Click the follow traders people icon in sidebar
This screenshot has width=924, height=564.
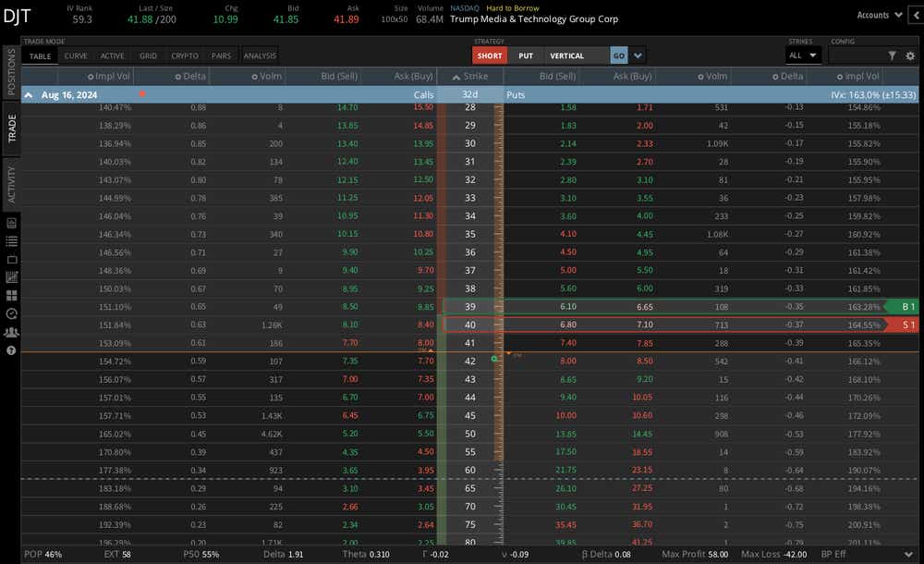click(x=11, y=332)
